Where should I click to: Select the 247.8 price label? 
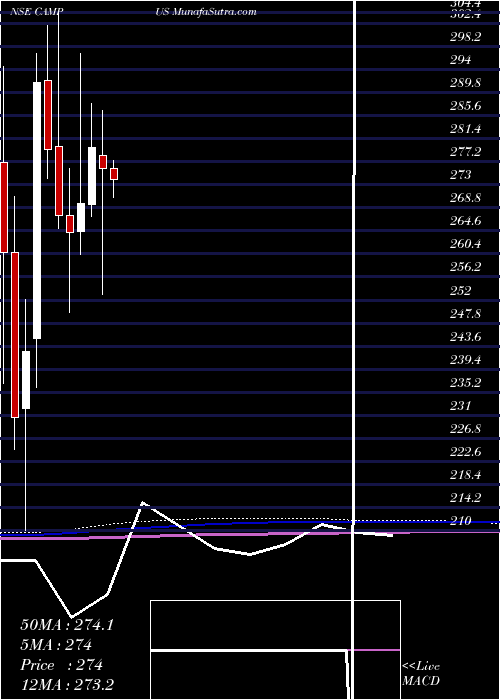point(465,313)
